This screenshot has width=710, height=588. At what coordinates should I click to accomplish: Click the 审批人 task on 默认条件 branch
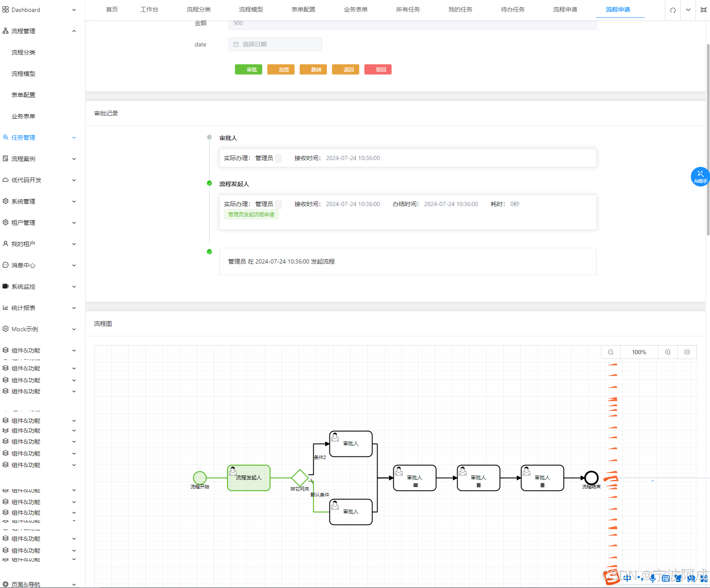pyautogui.click(x=351, y=512)
